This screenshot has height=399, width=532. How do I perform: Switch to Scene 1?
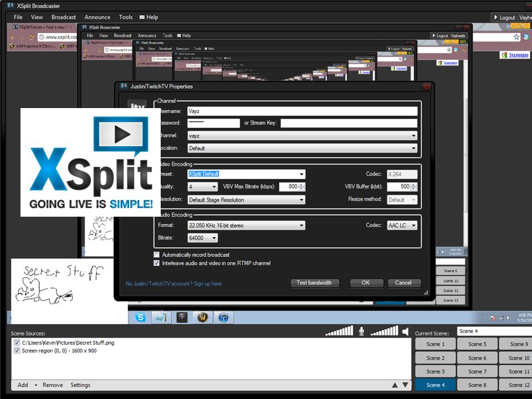pyautogui.click(x=436, y=344)
